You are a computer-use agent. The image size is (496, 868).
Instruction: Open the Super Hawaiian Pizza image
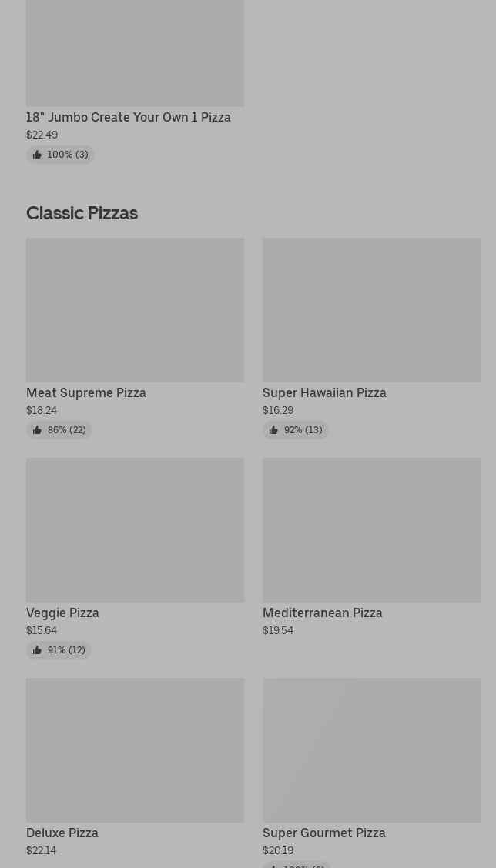point(371,310)
